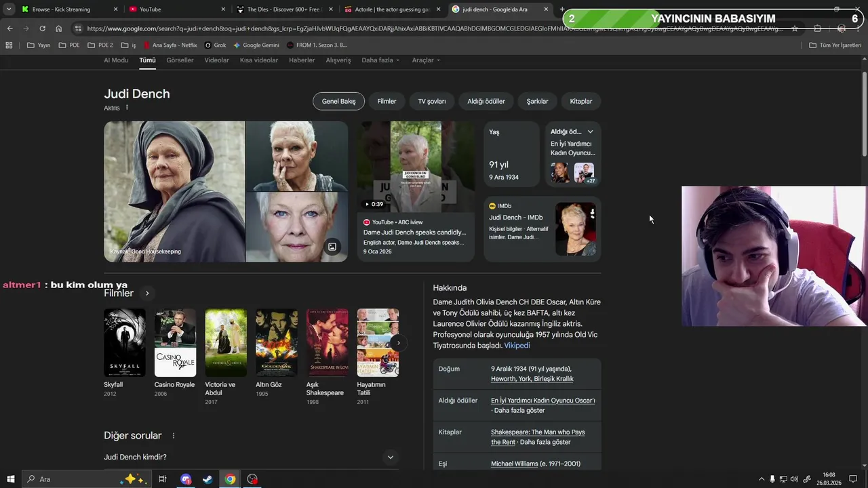Select the Haberler search tab
Screen dimensions: 868x488
302,60
